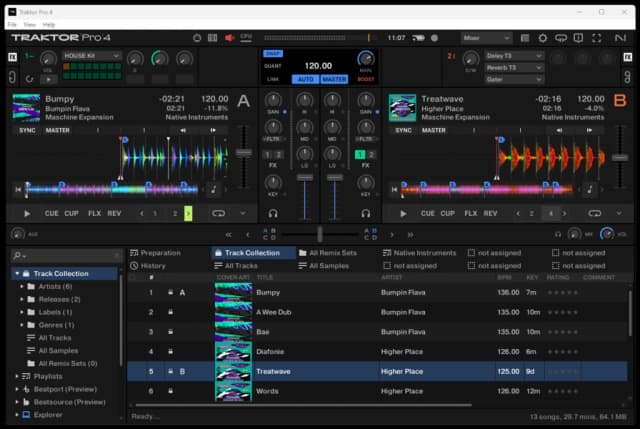Image resolution: width=640 pixels, height=429 pixels.
Task: Play Deck B track
Action: tap(403, 213)
